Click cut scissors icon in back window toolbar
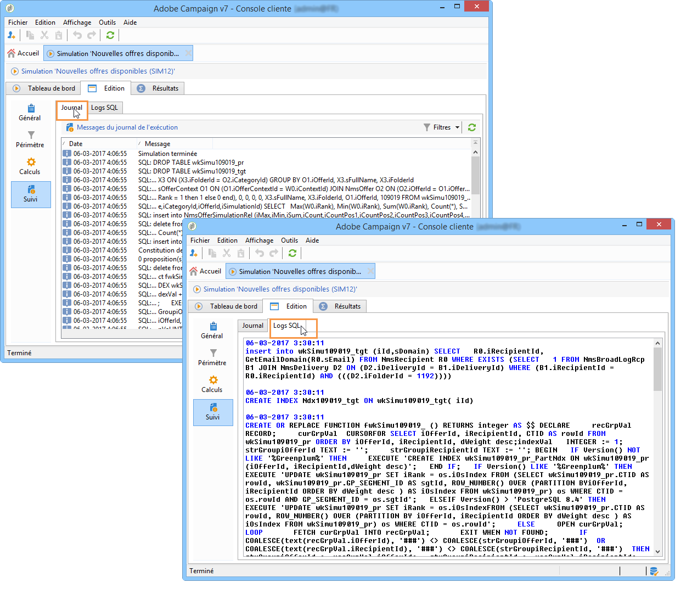The height and width of the screenshot is (616, 692). [44, 35]
